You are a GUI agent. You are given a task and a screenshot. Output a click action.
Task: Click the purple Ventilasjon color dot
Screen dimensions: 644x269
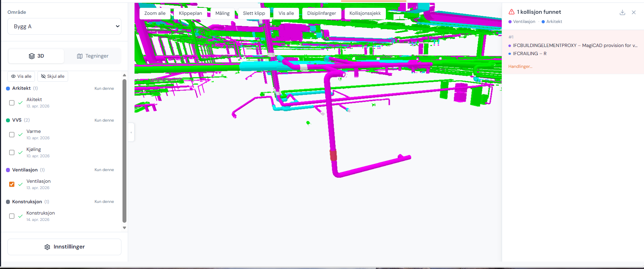8,170
